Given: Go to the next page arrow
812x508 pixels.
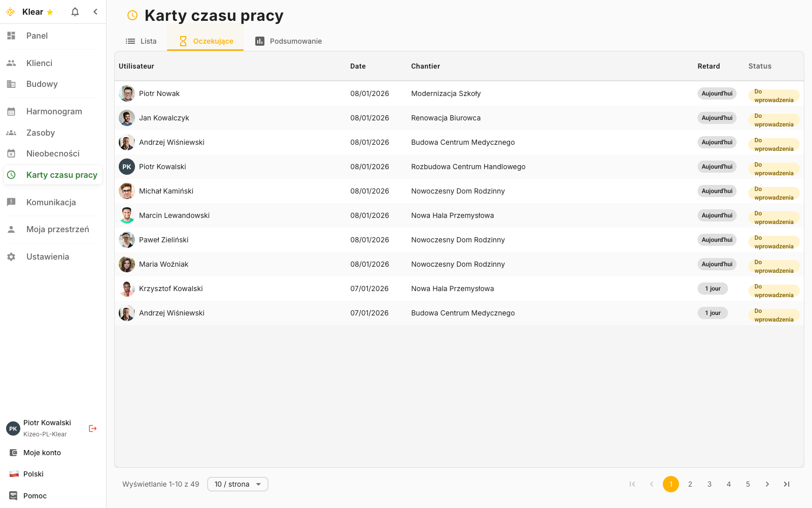Looking at the screenshot, I should (x=767, y=484).
